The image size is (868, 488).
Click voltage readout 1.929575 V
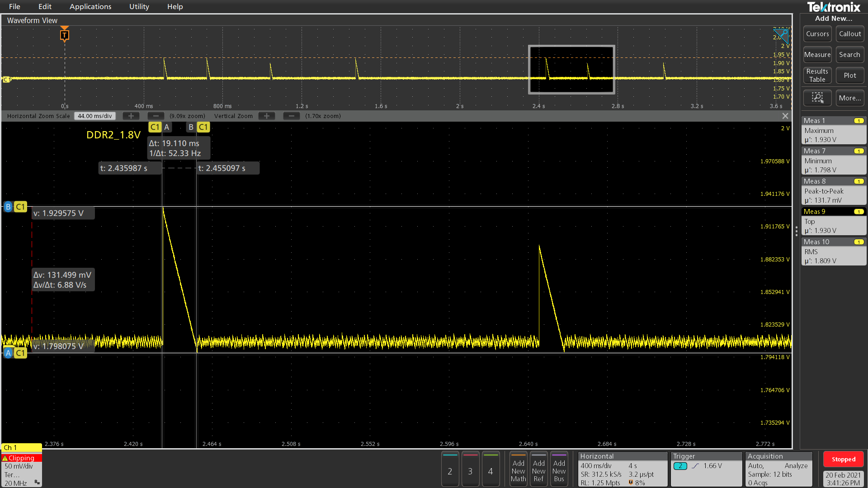point(63,213)
